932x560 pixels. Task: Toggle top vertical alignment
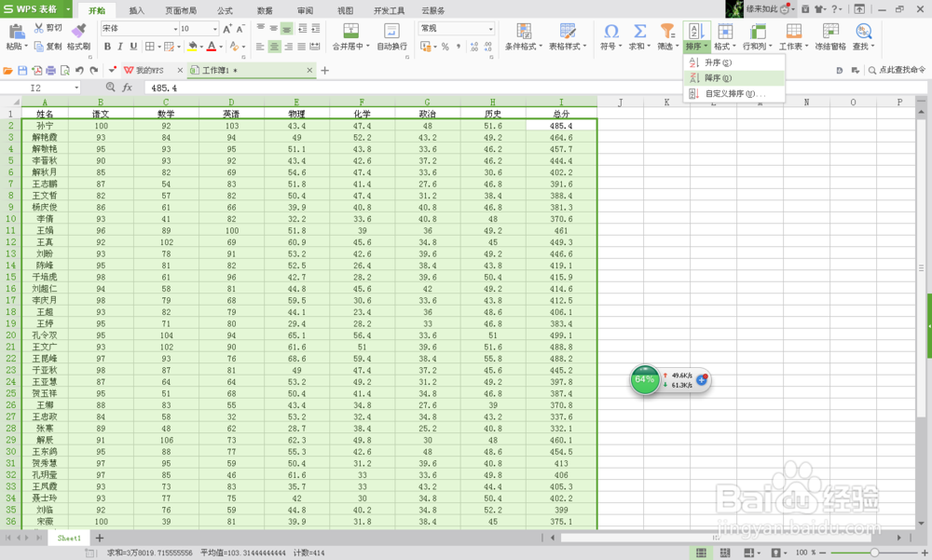tap(260, 28)
